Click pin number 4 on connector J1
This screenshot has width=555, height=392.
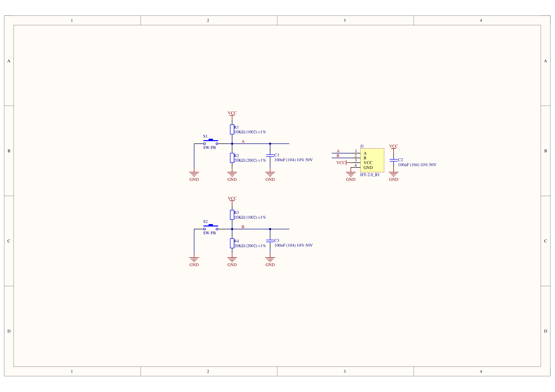[x=356, y=165]
